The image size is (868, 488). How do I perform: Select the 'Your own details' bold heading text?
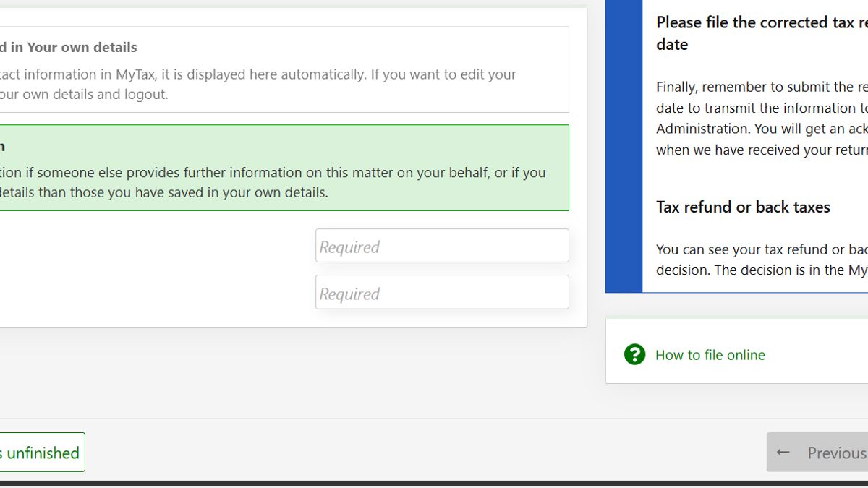click(82, 48)
